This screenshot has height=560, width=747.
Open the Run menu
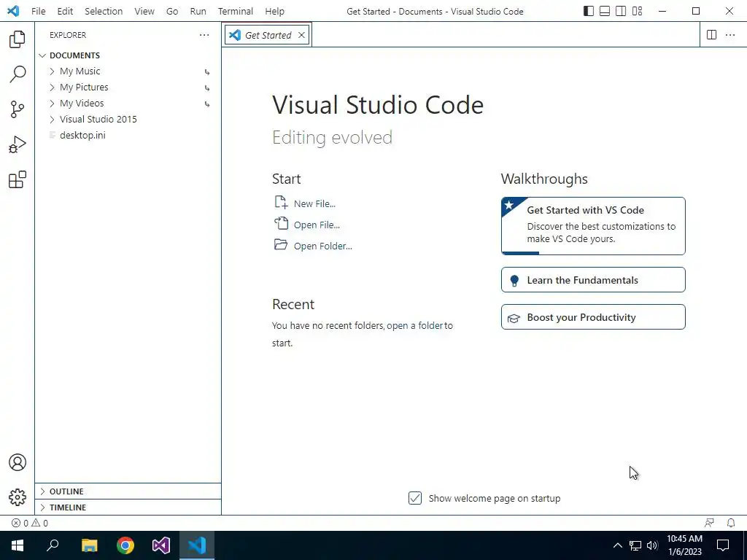198,11
